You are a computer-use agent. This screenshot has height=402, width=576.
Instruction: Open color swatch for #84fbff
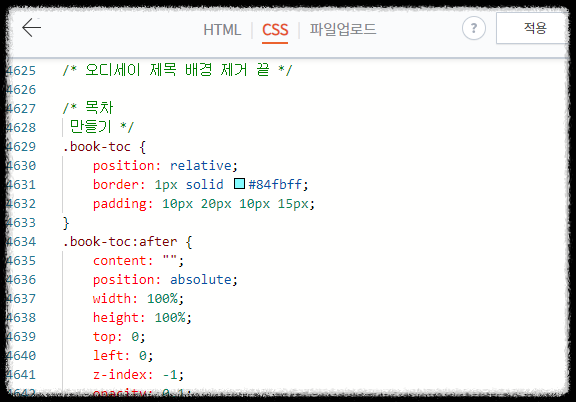[239, 183]
